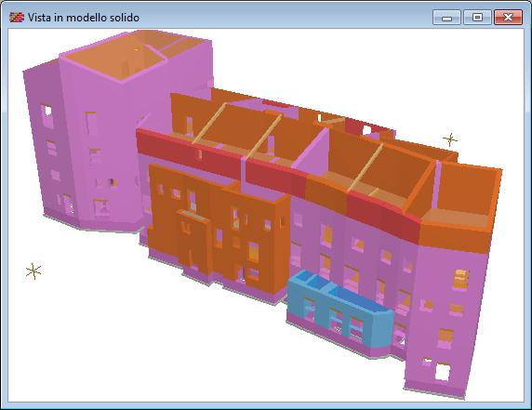
Task: Click the title bar text Vista in modello solido
Action: click(84, 18)
